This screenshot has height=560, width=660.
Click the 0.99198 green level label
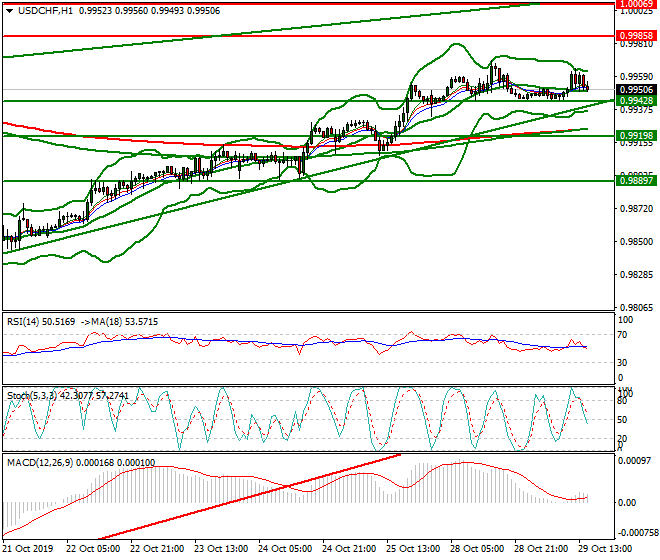pyautogui.click(x=637, y=136)
